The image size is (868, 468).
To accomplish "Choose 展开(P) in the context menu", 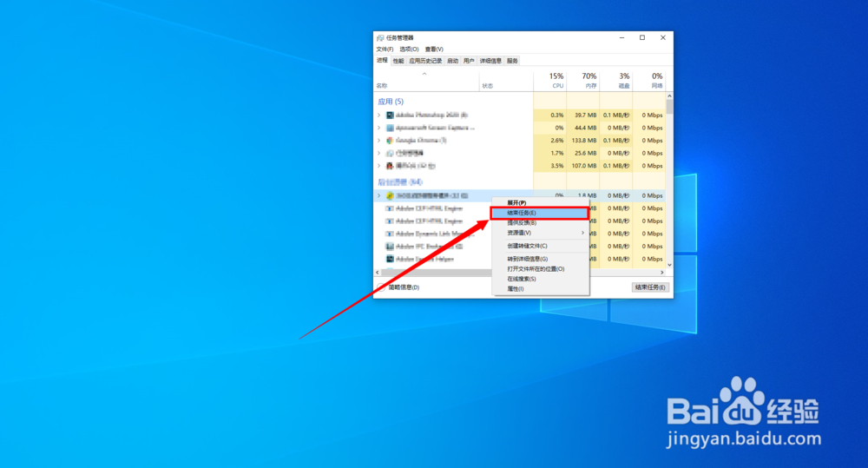I will (x=540, y=202).
